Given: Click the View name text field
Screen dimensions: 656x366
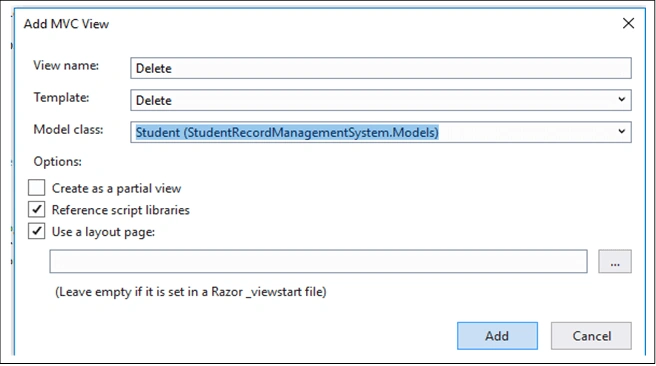Looking at the screenshot, I should click(381, 68).
